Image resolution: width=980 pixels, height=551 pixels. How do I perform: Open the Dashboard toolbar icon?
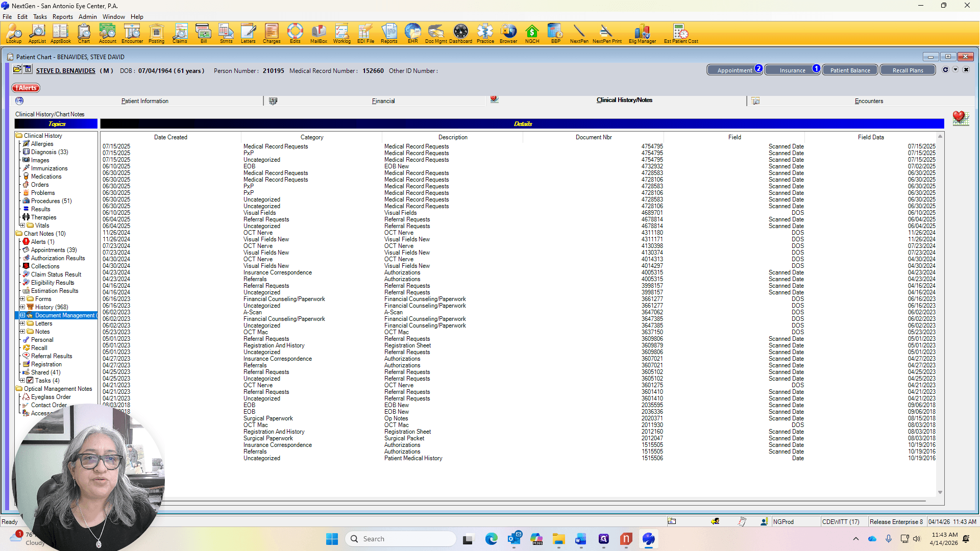tap(460, 33)
